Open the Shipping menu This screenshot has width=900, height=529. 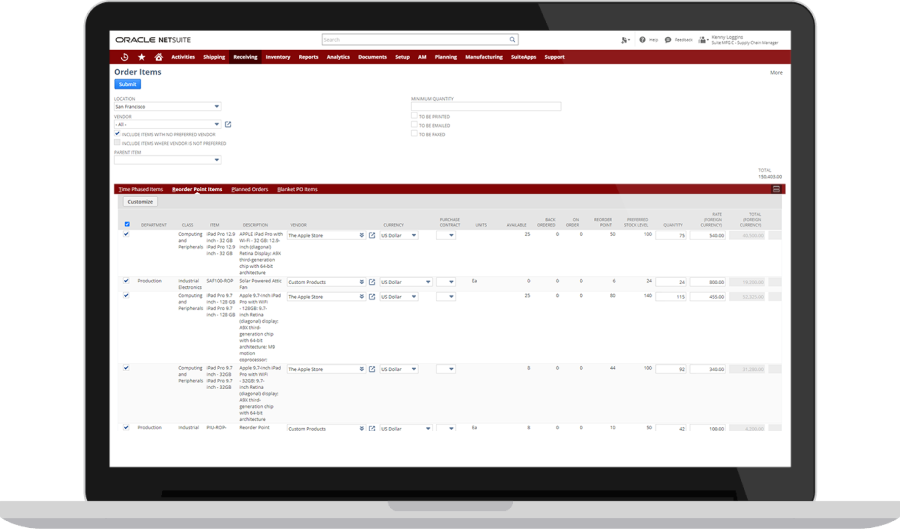coord(214,57)
